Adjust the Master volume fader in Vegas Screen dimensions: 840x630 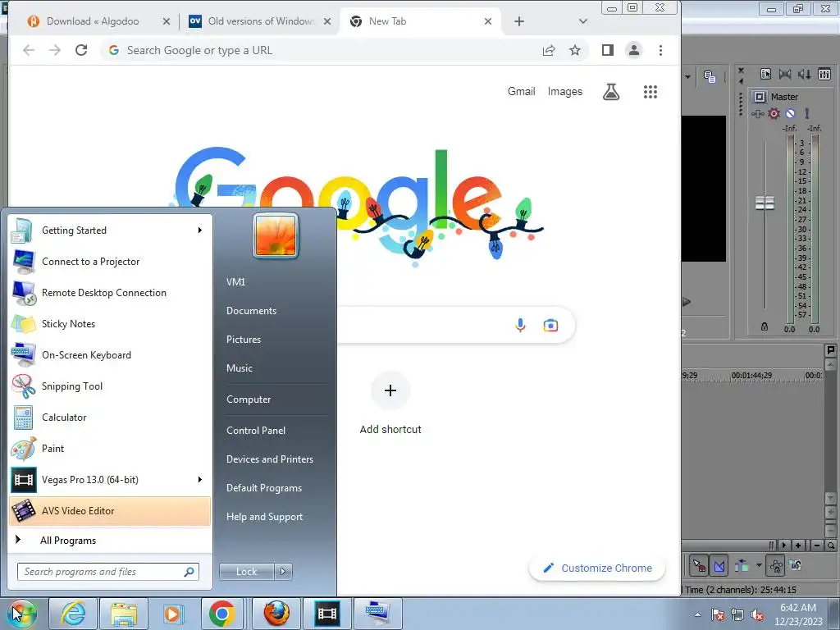(x=765, y=203)
